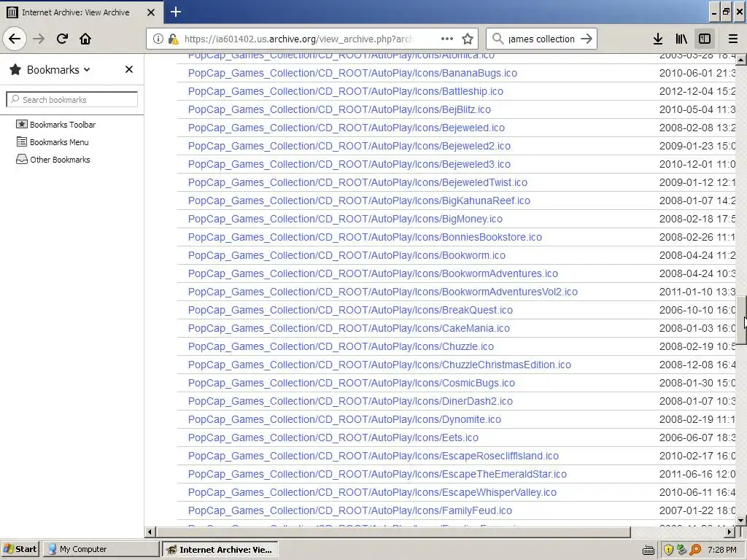Close the Internet Archive tab

click(151, 12)
